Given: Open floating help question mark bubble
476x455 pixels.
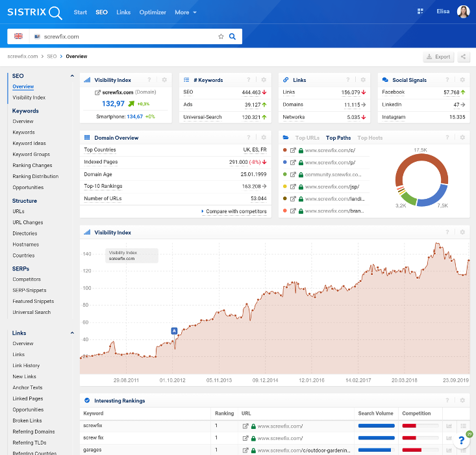Looking at the screenshot, I should (462, 440).
